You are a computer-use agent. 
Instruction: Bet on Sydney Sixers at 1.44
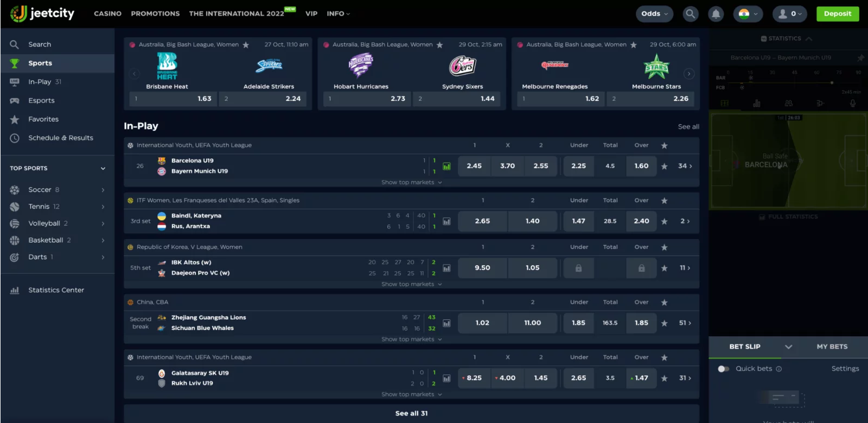456,99
